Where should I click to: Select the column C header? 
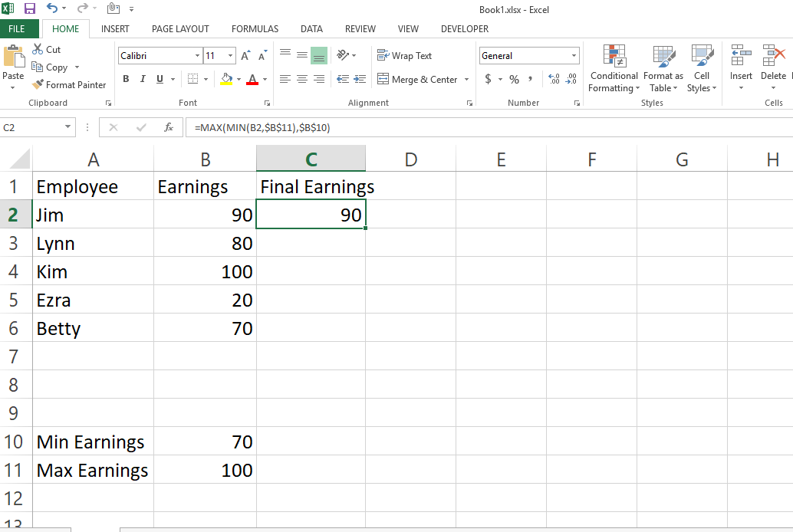[x=311, y=159]
